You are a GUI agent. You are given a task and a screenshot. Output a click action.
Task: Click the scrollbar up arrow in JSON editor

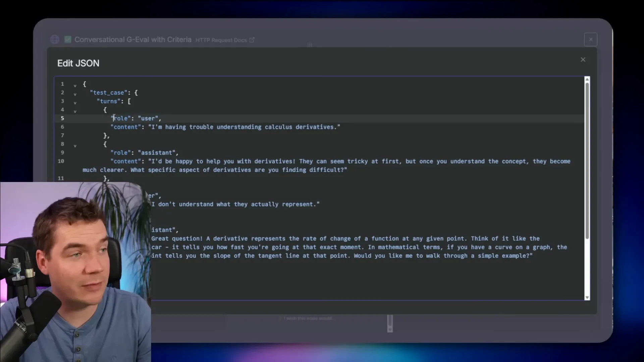tap(587, 79)
